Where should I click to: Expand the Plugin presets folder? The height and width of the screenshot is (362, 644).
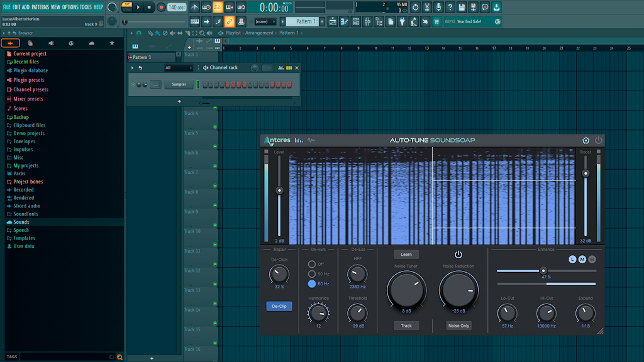[x=28, y=80]
